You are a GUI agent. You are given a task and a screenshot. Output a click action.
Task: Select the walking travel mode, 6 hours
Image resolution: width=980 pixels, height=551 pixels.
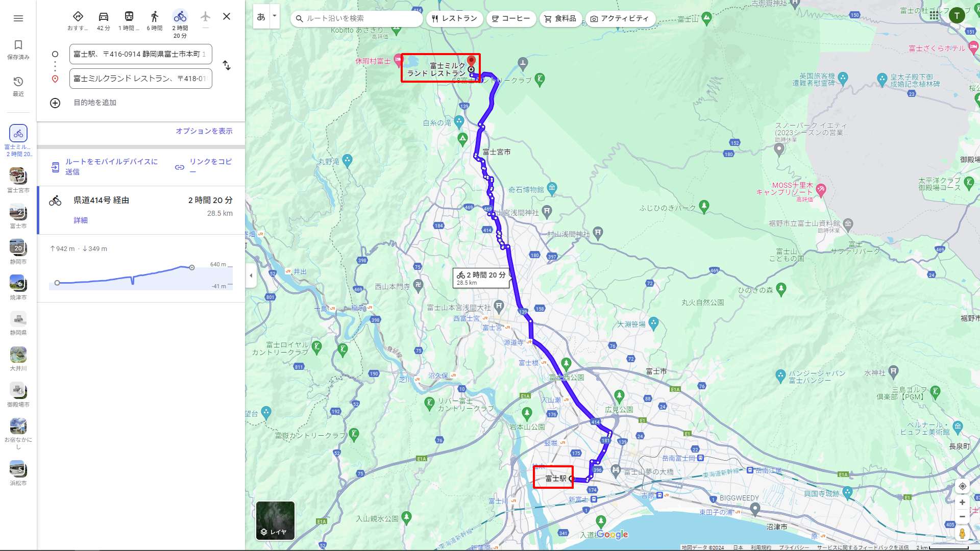point(155,21)
